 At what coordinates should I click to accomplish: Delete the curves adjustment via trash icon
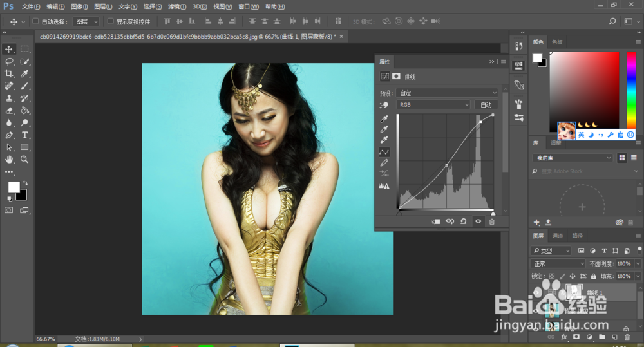[x=492, y=221]
